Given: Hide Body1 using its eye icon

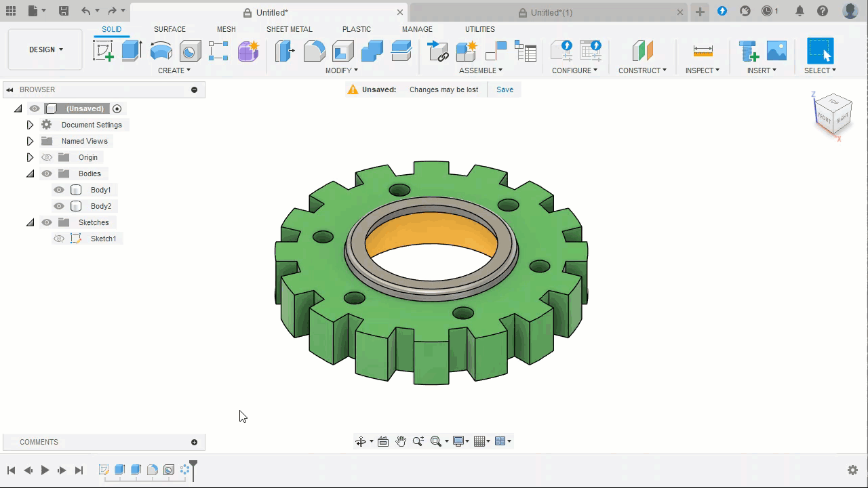Looking at the screenshot, I should coord(59,190).
